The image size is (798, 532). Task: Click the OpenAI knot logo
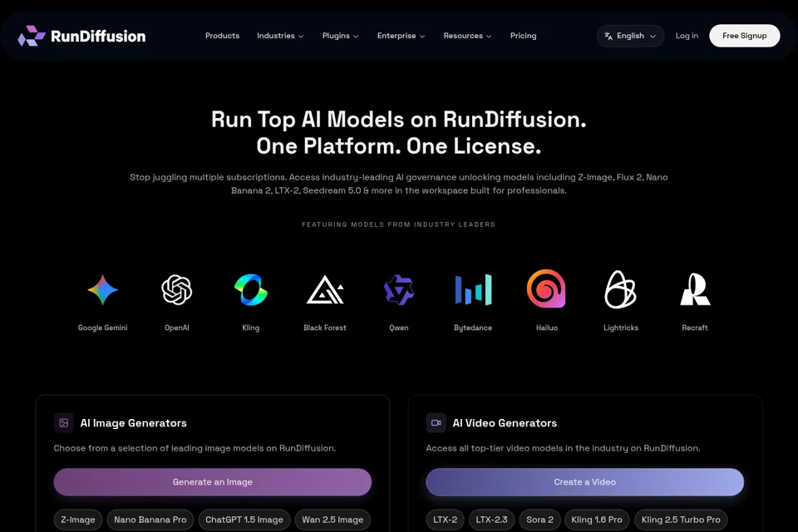[x=176, y=289]
